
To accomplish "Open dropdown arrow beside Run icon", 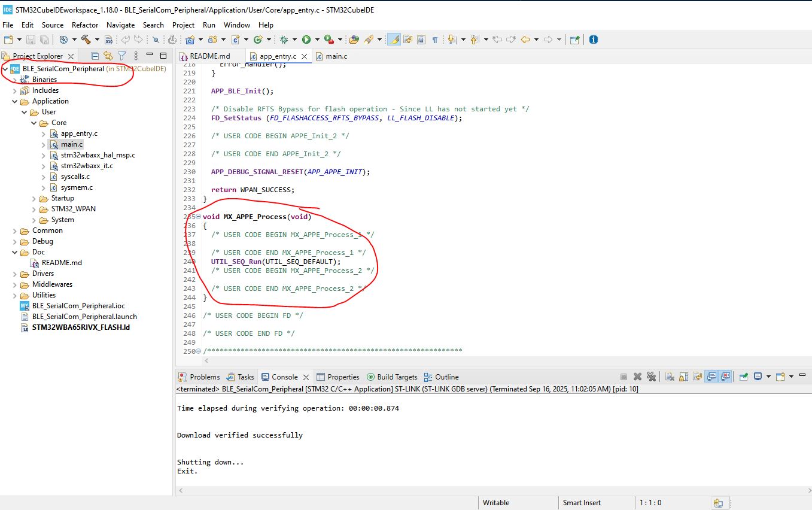I will [x=317, y=40].
